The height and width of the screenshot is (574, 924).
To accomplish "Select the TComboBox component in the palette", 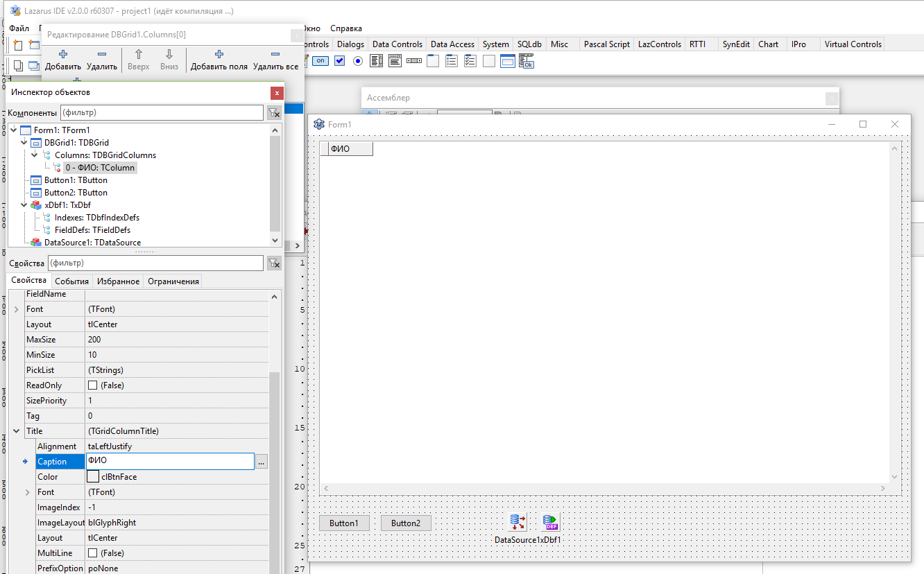I will click(x=395, y=61).
